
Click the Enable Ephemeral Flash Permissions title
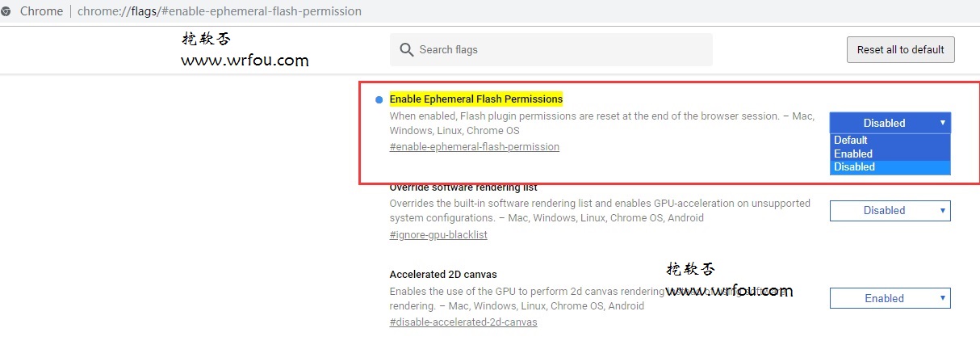(x=476, y=99)
